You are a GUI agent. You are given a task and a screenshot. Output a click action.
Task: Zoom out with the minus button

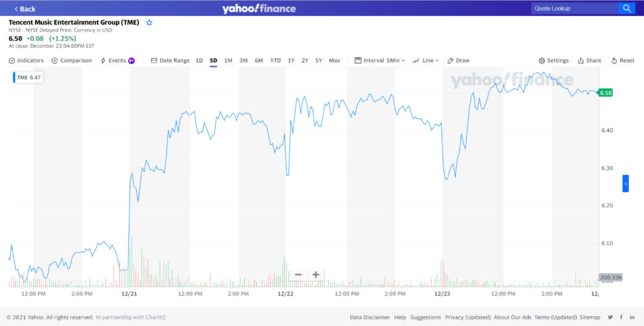(x=298, y=275)
